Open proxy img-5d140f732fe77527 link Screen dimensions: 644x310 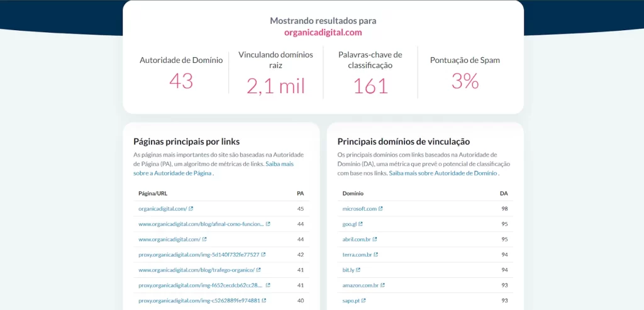click(199, 255)
